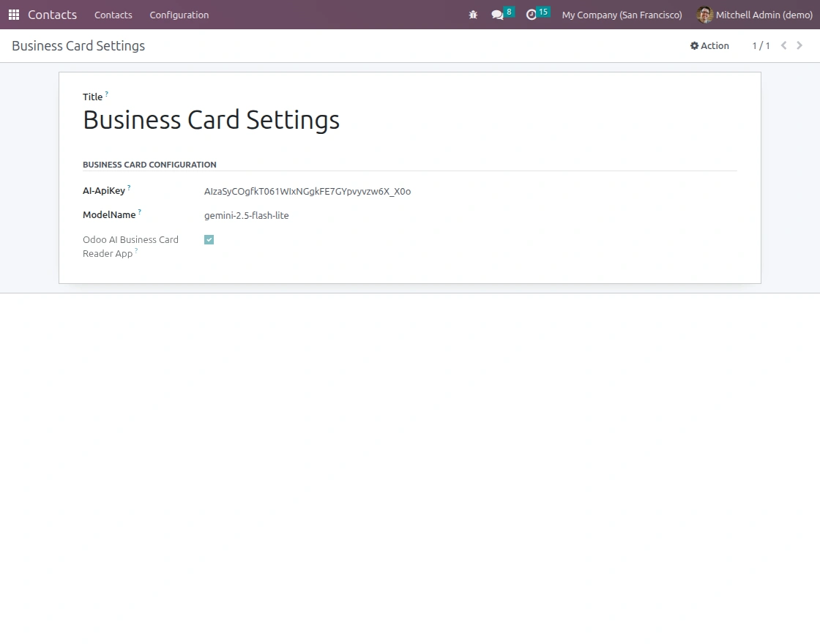Click the Contacts app brand name
This screenshot has height=644, width=820.
coord(52,15)
